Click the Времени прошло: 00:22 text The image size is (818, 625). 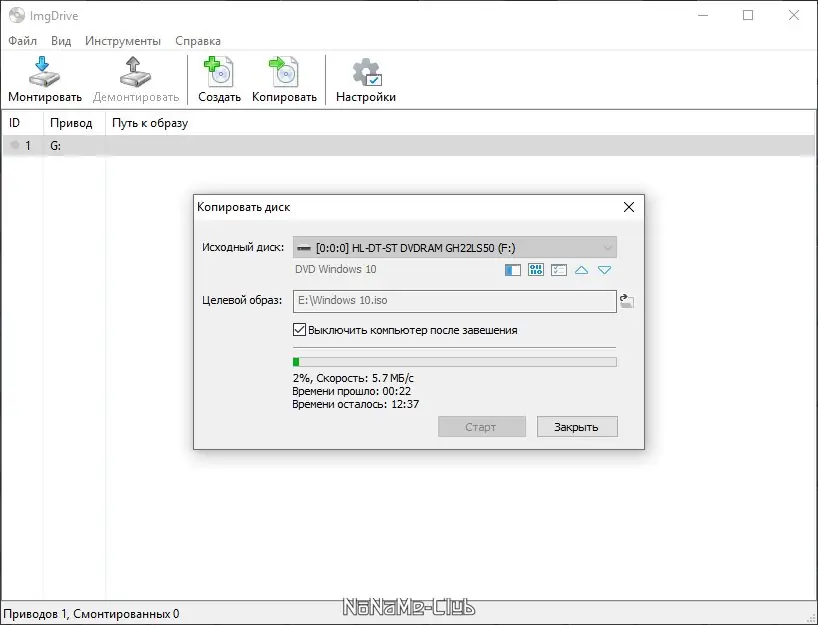pyautogui.click(x=352, y=391)
